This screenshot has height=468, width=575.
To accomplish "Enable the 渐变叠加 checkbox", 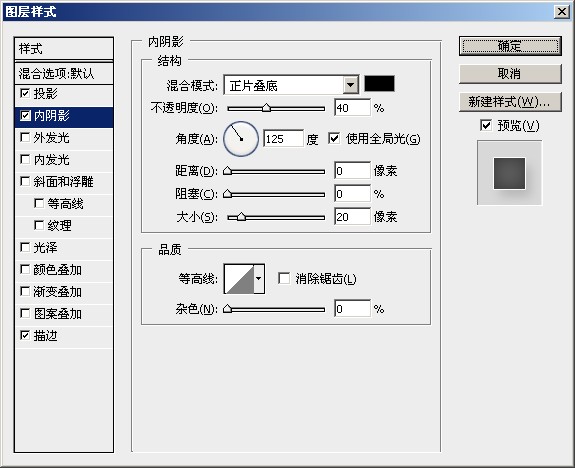I will (x=25, y=292).
